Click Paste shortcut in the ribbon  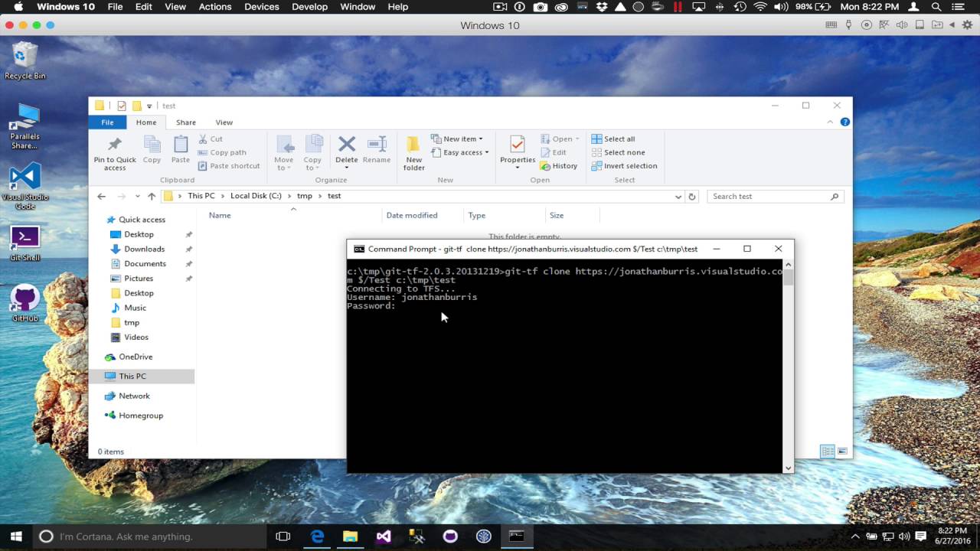229,165
